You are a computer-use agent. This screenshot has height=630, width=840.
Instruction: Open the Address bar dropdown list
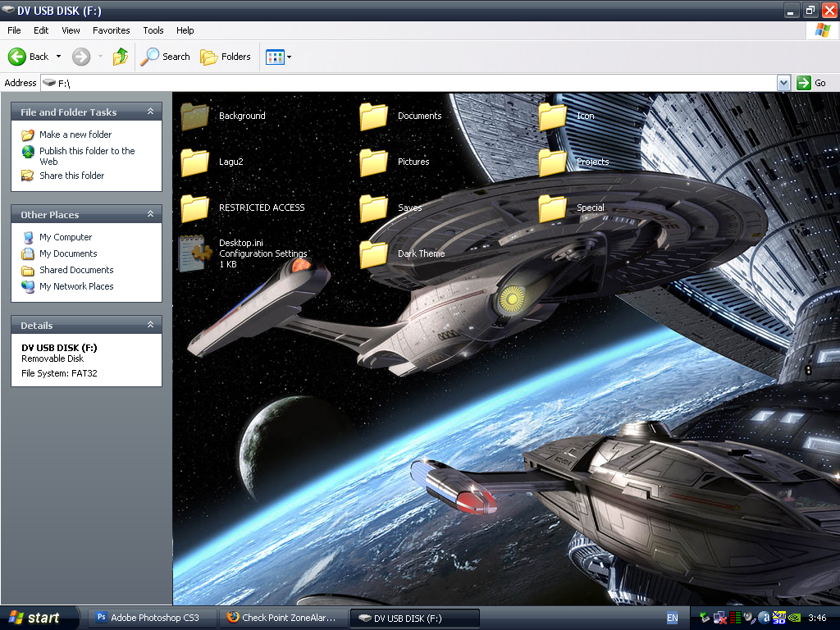[783, 82]
